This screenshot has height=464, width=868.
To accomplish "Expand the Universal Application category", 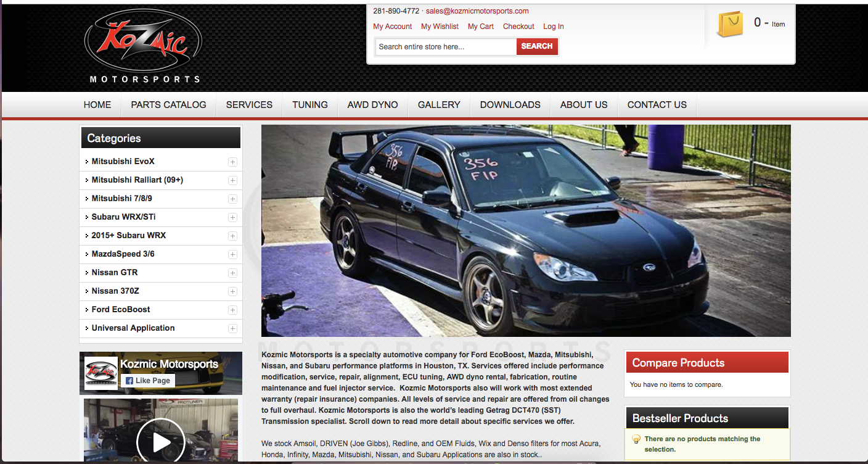I will pyautogui.click(x=232, y=328).
